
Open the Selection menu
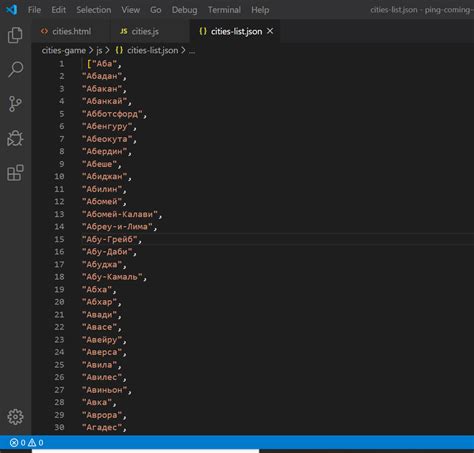point(94,10)
